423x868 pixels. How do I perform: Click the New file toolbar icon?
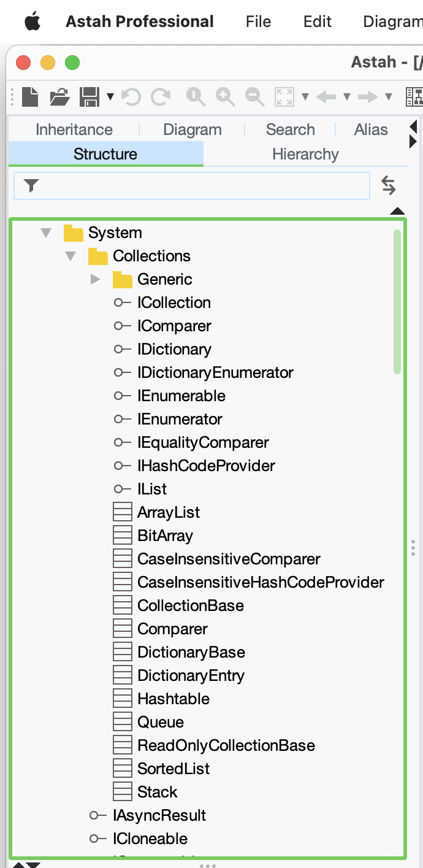[30, 97]
